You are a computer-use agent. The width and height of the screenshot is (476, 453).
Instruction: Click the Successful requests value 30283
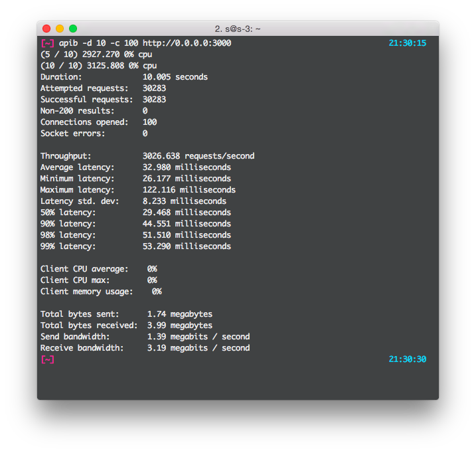pos(154,100)
